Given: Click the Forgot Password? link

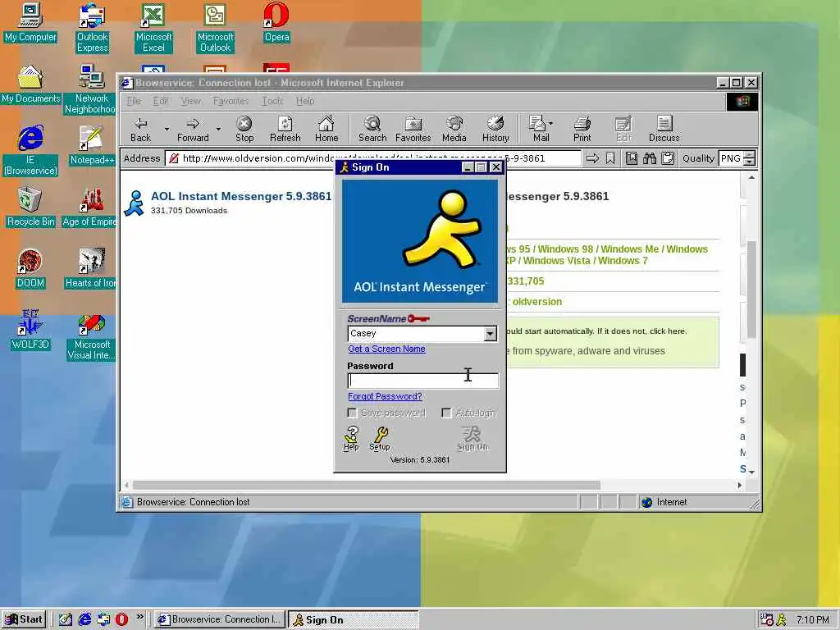Looking at the screenshot, I should tap(385, 396).
